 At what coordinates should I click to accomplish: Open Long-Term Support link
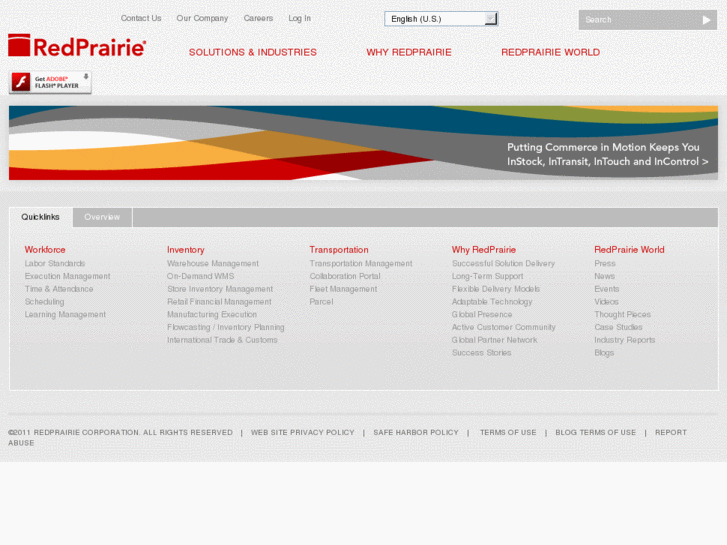point(487,276)
